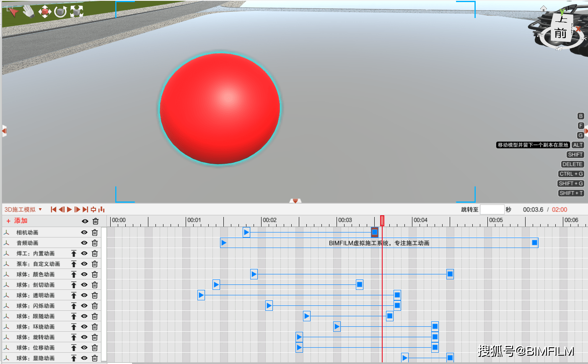Viewport: 588px width, 364px height.
Task: Choose the scale object tool
Action: tap(76, 11)
